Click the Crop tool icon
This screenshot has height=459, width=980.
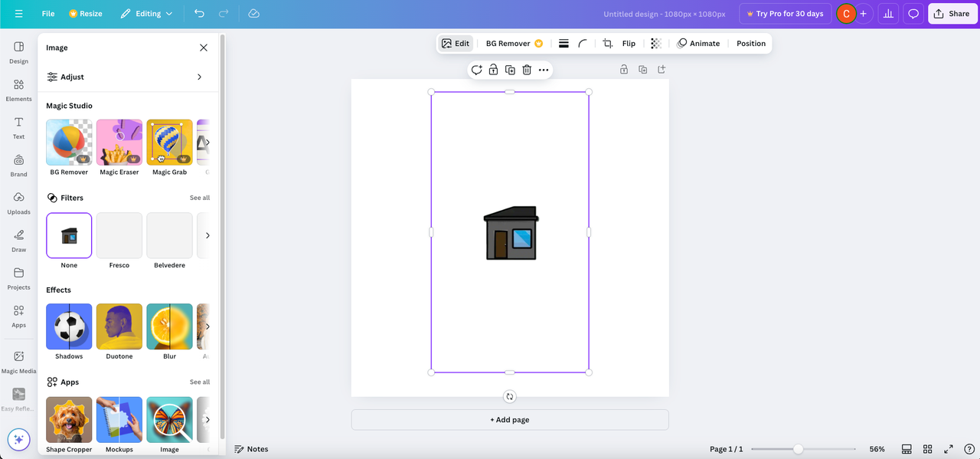(x=607, y=44)
